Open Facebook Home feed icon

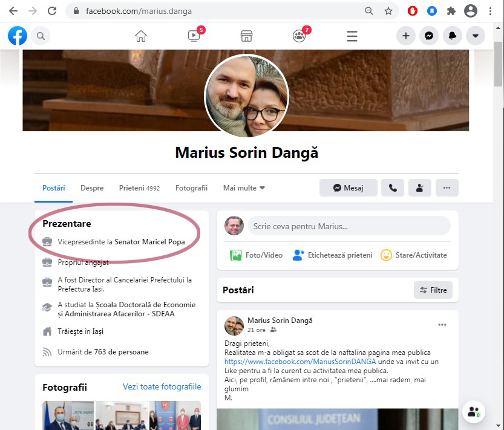[x=141, y=36]
